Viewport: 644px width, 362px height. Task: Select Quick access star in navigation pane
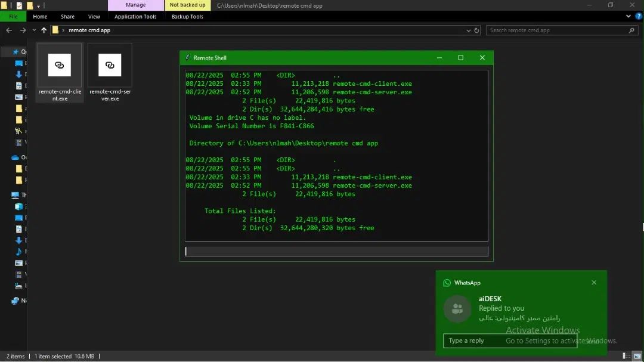coord(16,52)
